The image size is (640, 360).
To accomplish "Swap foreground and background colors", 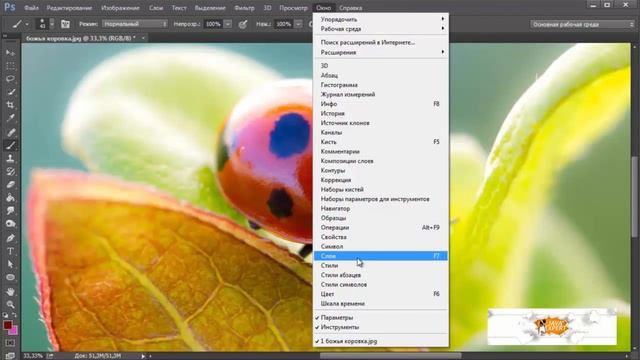I will pos(14,315).
